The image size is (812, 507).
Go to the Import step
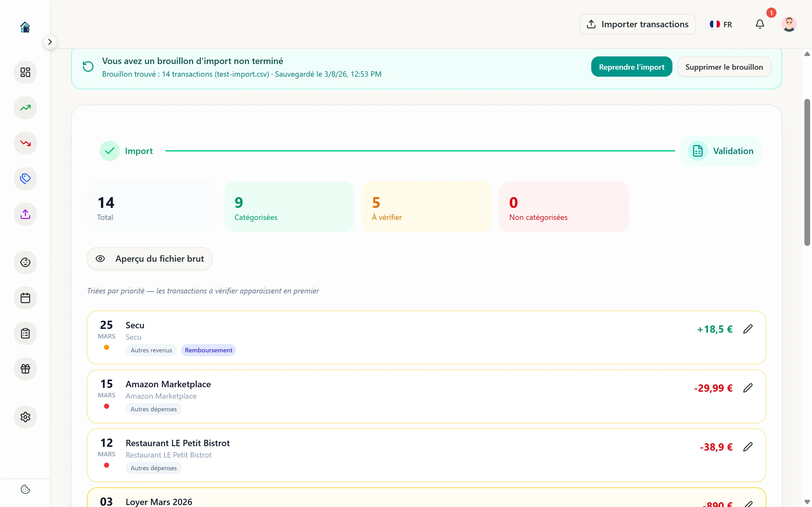[x=127, y=151]
